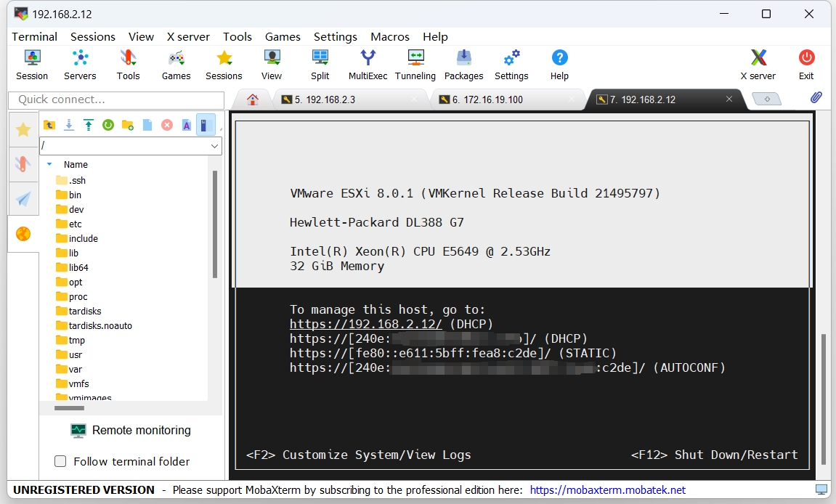
Task: Launch the X server icon
Action: [758, 64]
